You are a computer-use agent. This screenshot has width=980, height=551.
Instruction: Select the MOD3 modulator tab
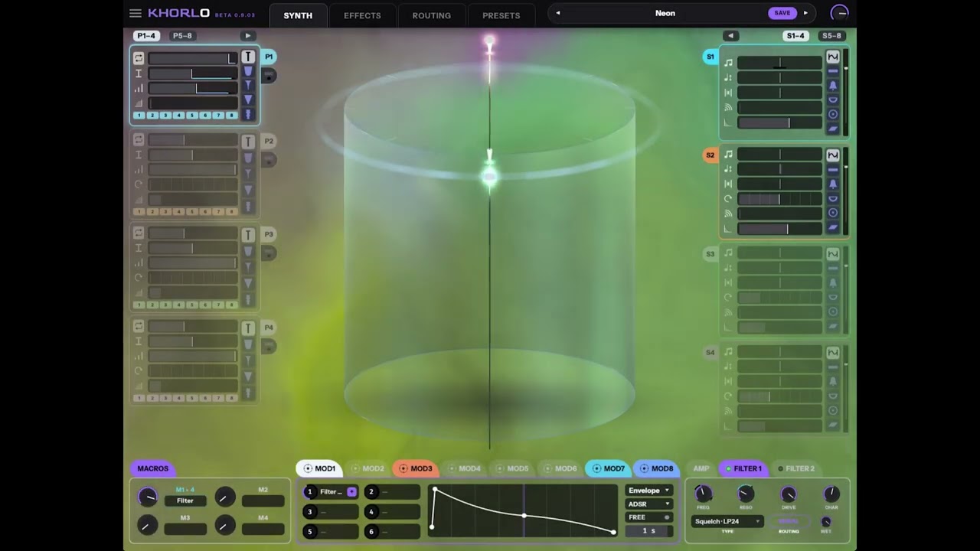click(416, 468)
